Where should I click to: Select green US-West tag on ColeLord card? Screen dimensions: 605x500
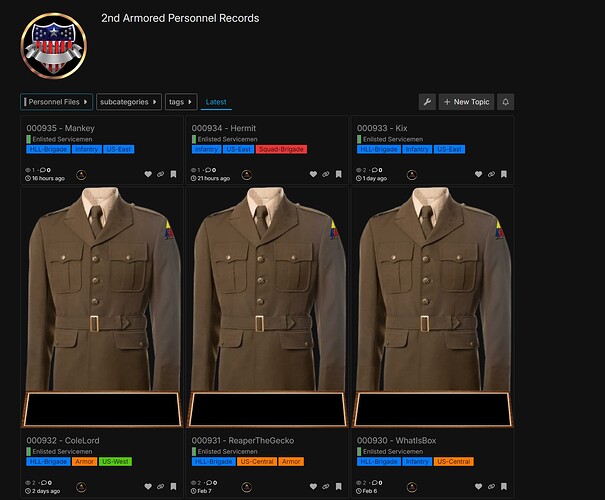click(x=115, y=461)
